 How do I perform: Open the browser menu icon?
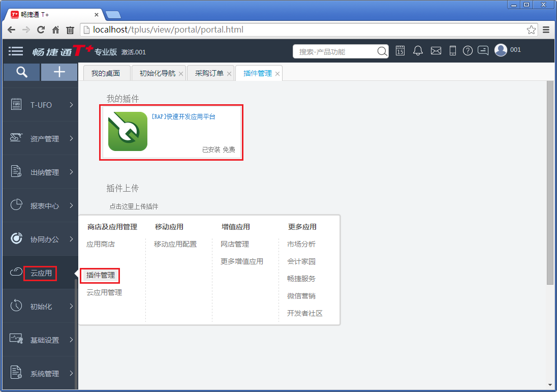pyautogui.click(x=546, y=30)
